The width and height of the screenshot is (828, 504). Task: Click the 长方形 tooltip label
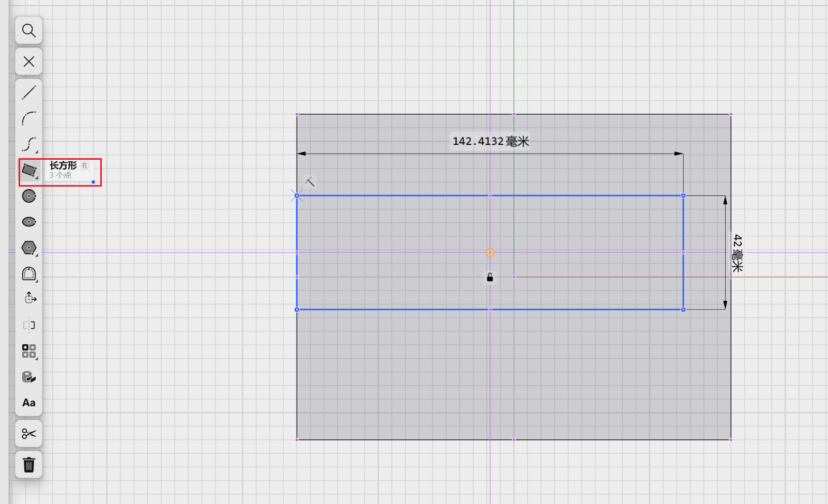63,165
